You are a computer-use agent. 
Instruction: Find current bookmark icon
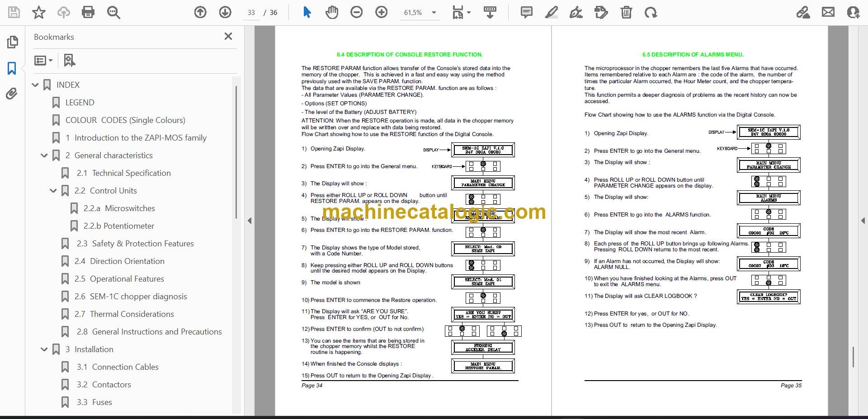[x=69, y=60]
